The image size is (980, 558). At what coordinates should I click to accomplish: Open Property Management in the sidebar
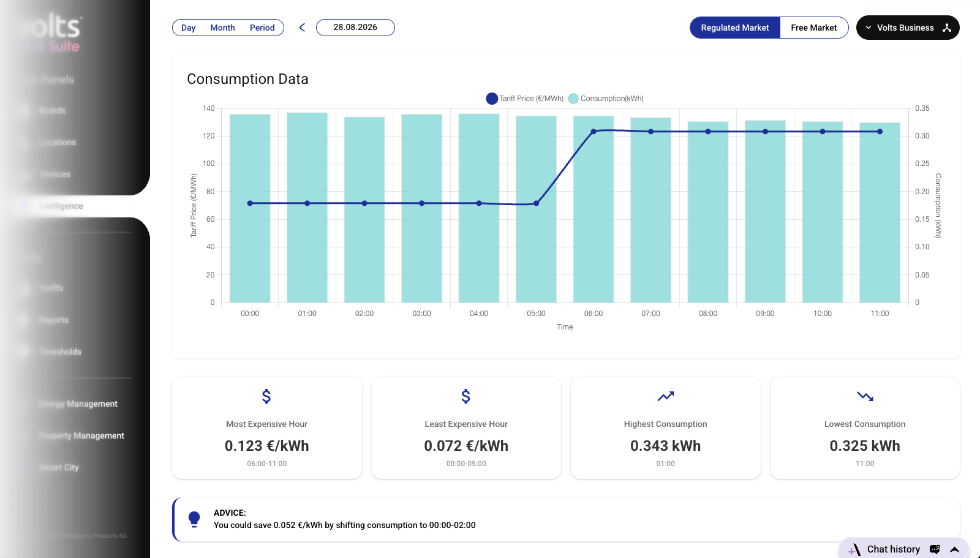(x=81, y=436)
